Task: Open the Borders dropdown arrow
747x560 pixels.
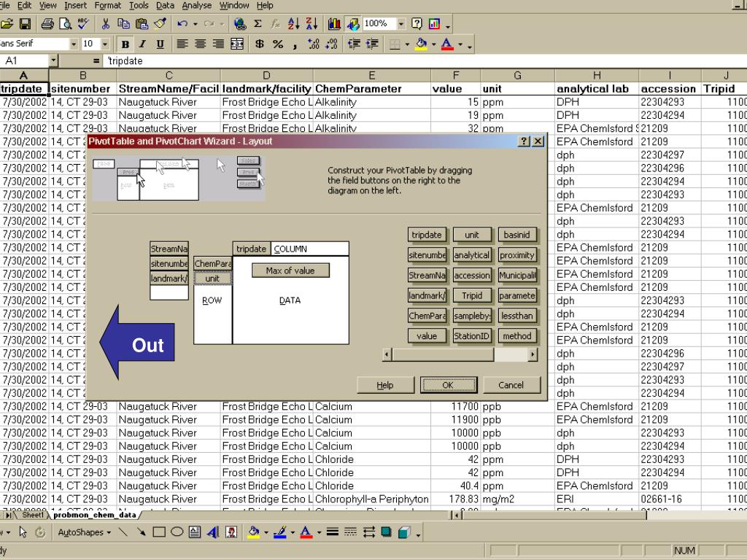Action: click(x=407, y=44)
